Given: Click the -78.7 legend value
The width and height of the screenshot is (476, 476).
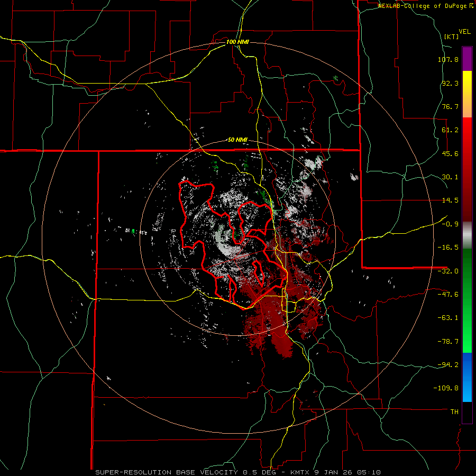Looking at the screenshot, I should [x=448, y=342].
